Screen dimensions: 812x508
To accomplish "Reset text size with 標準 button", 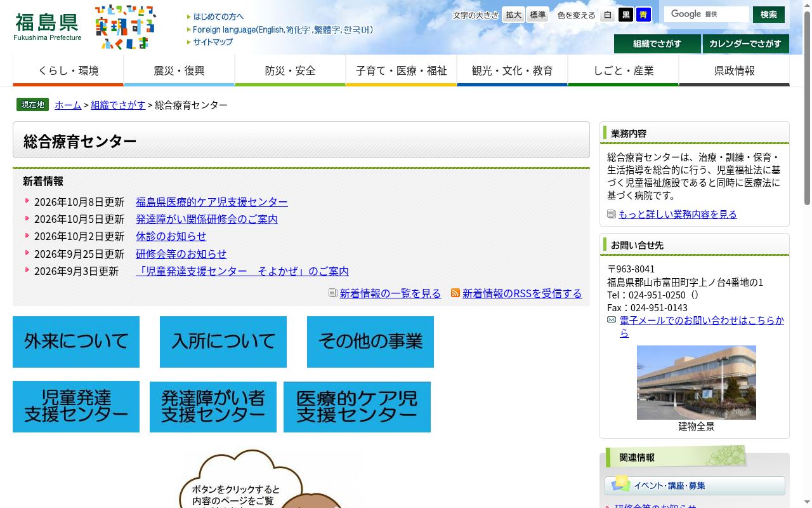I will pyautogui.click(x=537, y=15).
